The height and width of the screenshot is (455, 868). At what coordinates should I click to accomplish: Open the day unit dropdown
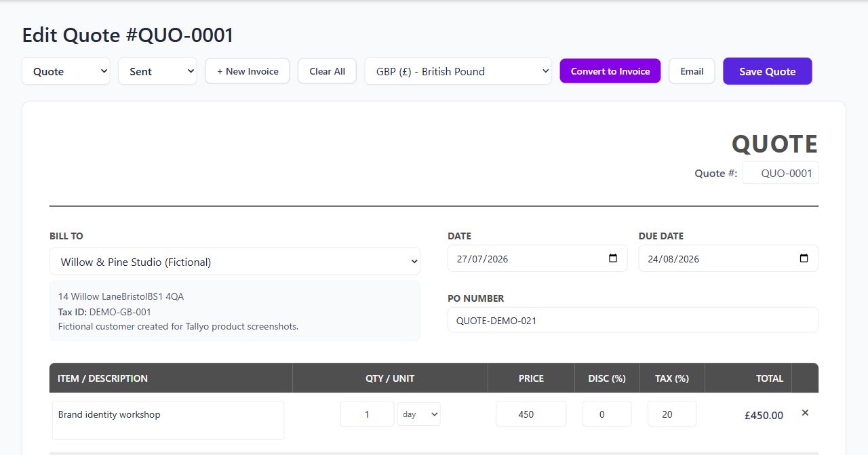(418, 414)
